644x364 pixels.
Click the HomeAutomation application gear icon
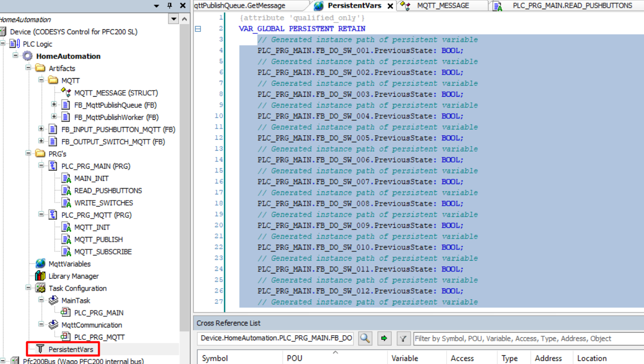(x=28, y=56)
